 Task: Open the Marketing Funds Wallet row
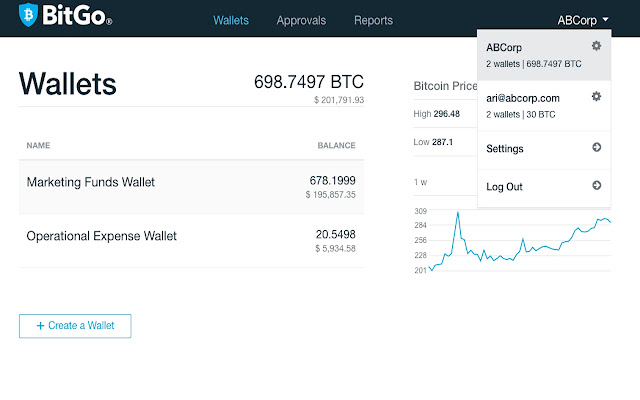click(191, 187)
